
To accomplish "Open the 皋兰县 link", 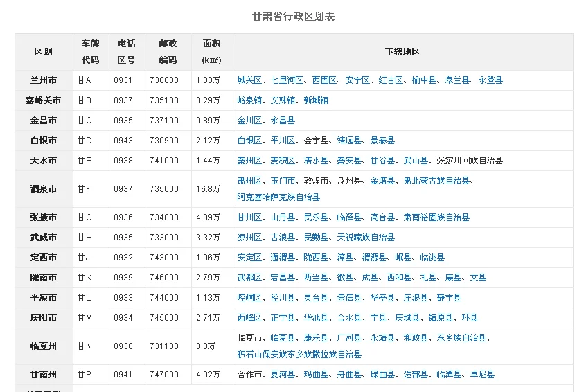I will click(x=457, y=80).
